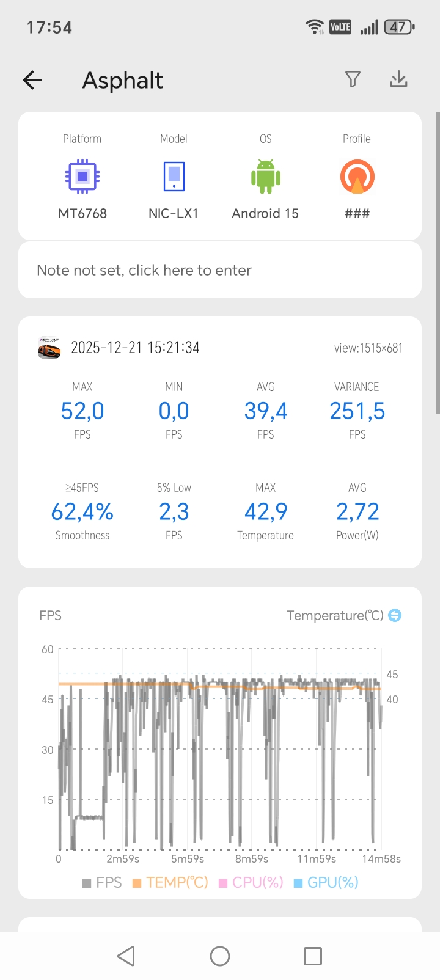This screenshot has height=980, width=440.
Task: Tap the MT6768 platform chip icon
Action: point(82,177)
